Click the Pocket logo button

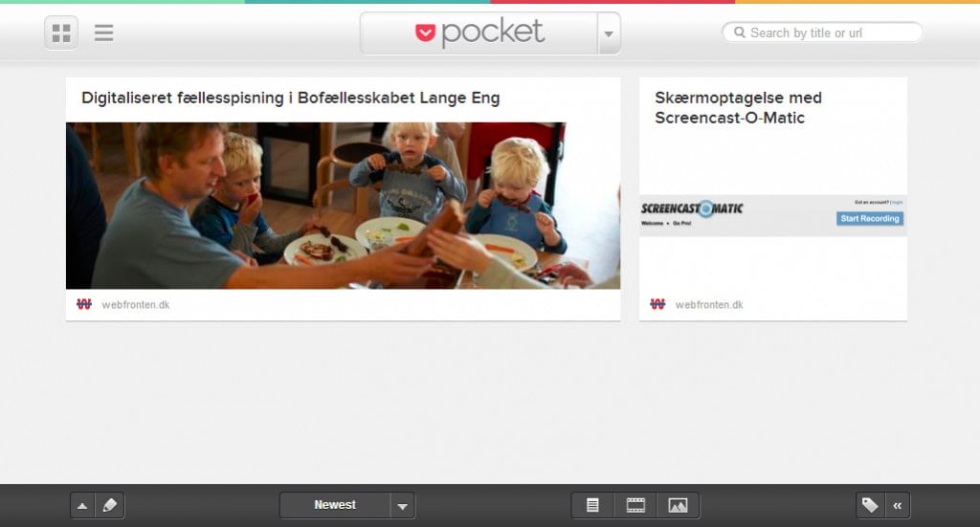coord(479,33)
